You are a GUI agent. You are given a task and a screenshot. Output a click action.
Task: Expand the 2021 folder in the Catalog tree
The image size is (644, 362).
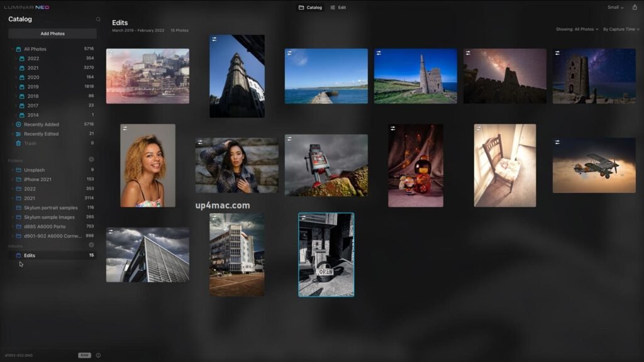pos(15,67)
